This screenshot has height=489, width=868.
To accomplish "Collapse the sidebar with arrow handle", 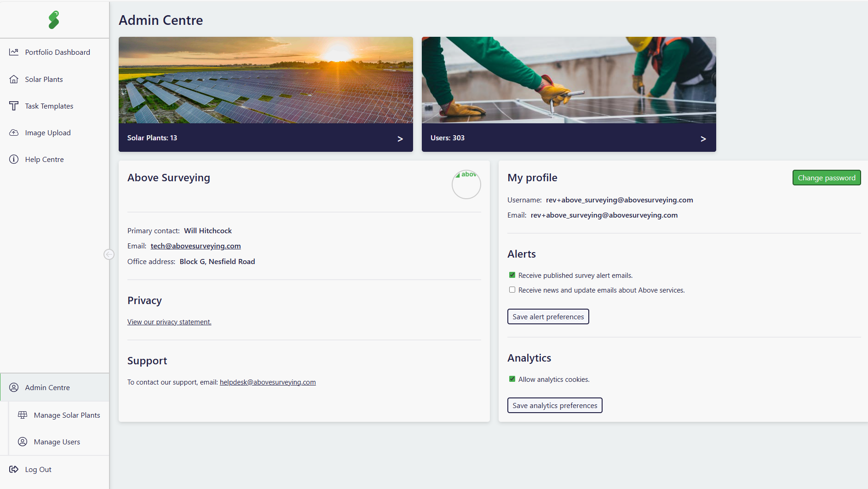I will pyautogui.click(x=109, y=254).
